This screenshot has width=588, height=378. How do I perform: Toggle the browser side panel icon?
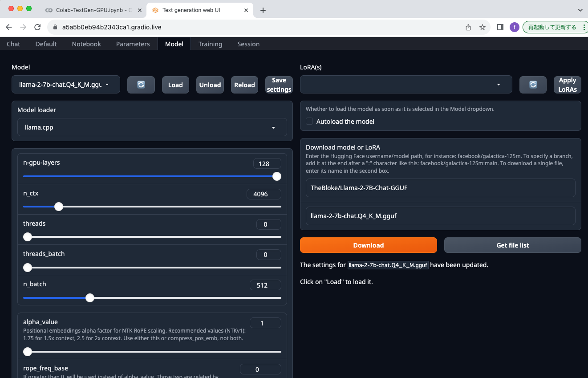(500, 27)
